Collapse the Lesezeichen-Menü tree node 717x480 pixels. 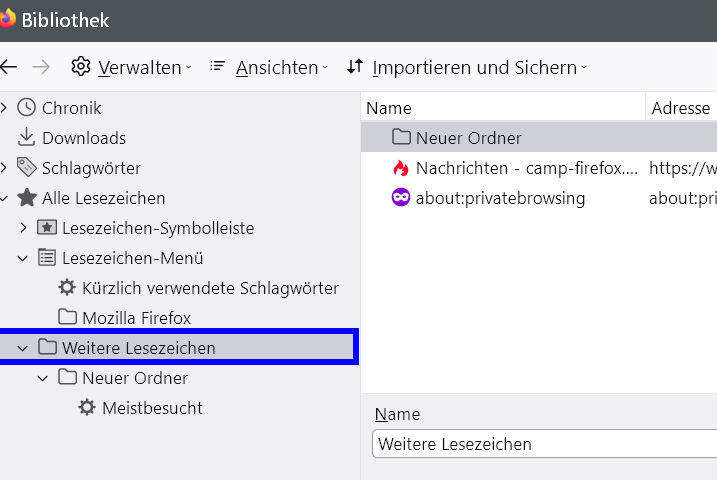[x=23, y=258]
